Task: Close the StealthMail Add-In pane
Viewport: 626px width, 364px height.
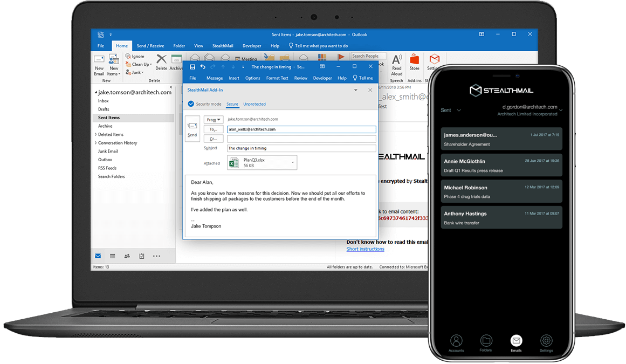Action: click(x=370, y=90)
